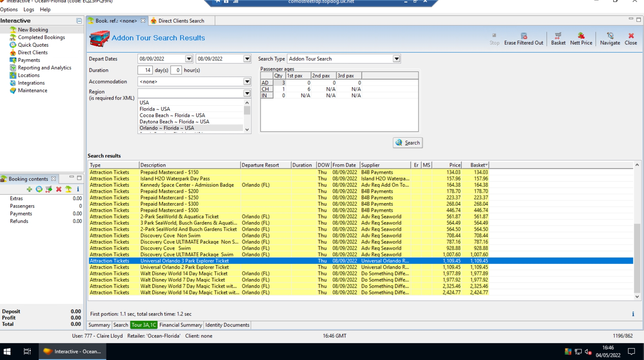Image resolution: width=644 pixels, height=360 pixels.
Task: Open the Logs menu
Action: coord(29,9)
